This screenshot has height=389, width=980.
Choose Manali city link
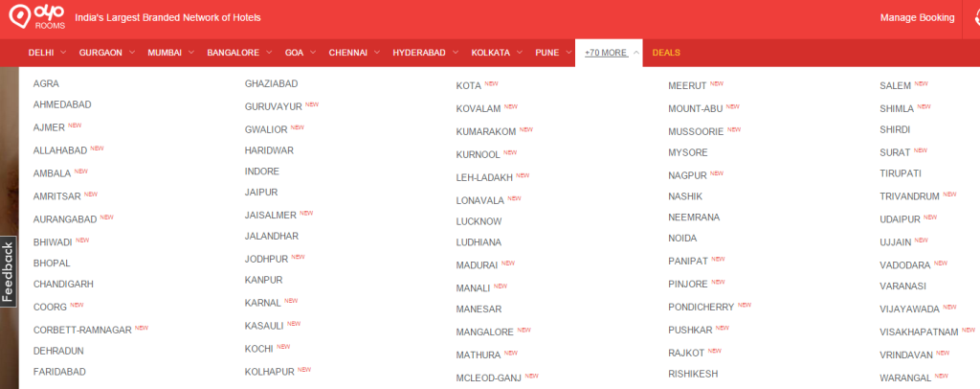click(473, 288)
